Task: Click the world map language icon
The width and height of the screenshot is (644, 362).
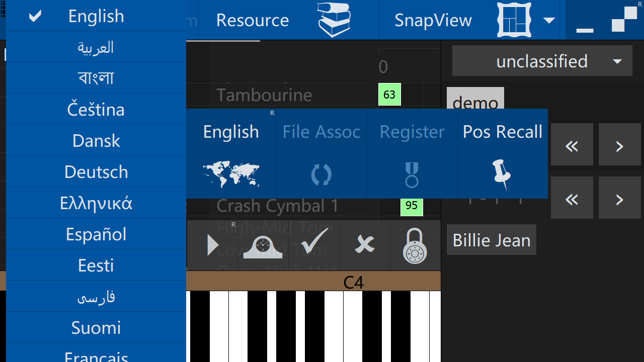Action: coord(231,174)
